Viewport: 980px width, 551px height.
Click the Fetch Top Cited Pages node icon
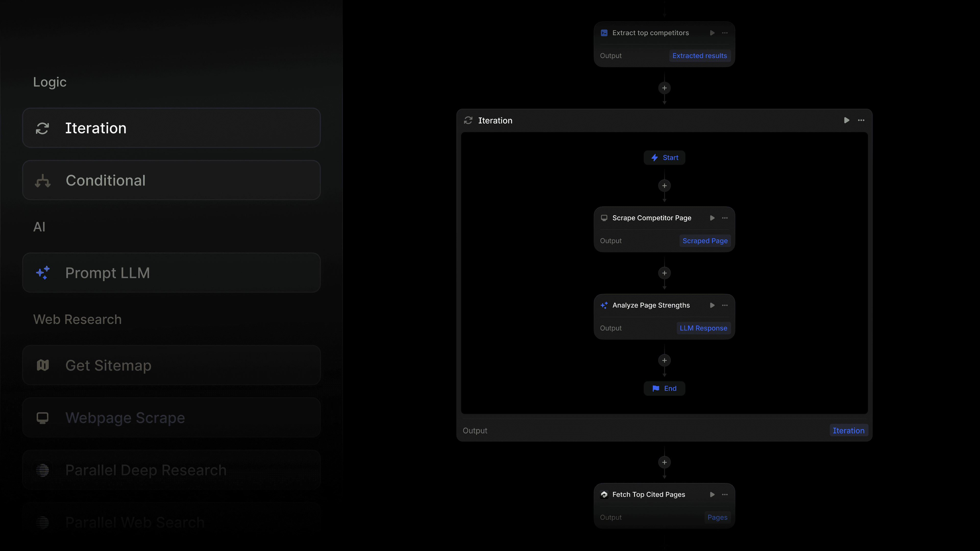click(x=604, y=494)
